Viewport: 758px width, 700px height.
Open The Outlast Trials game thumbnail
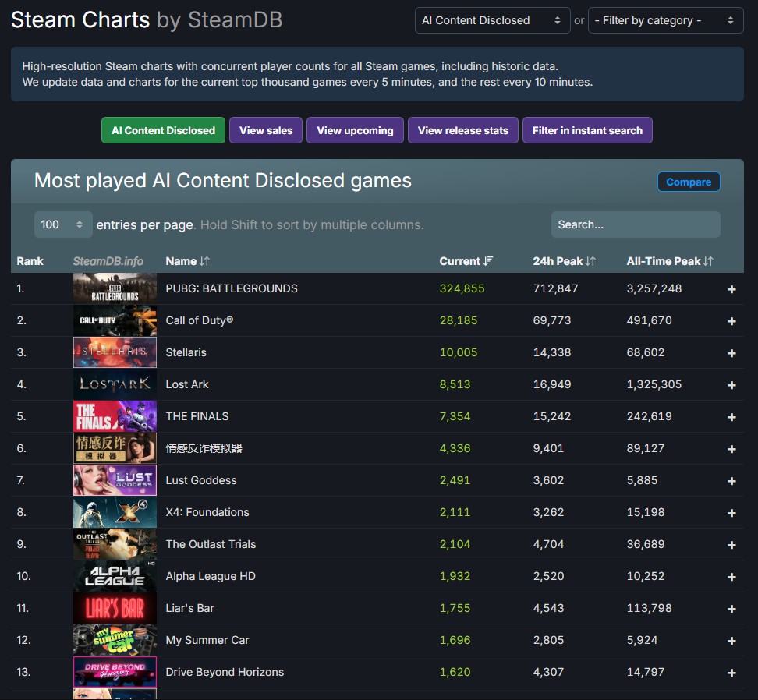coord(115,544)
